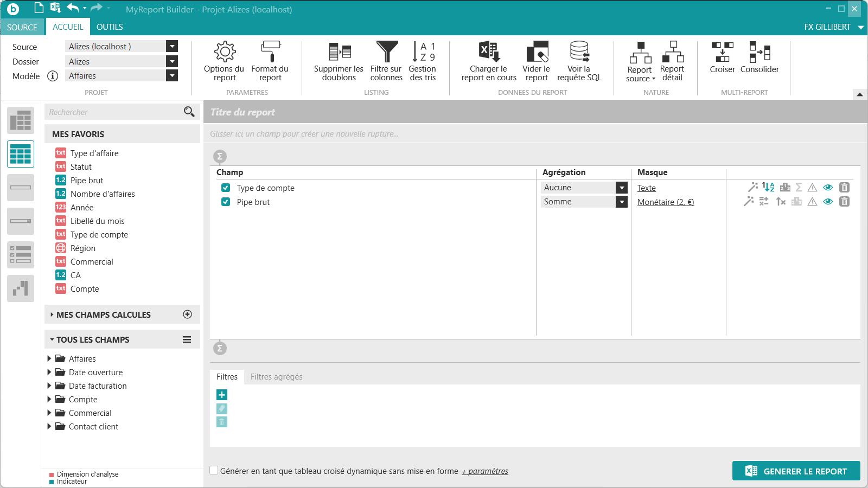The image size is (868, 488).
Task: Uncheck the Type de compte checkbox
Action: pyautogui.click(x=226, y=188)
